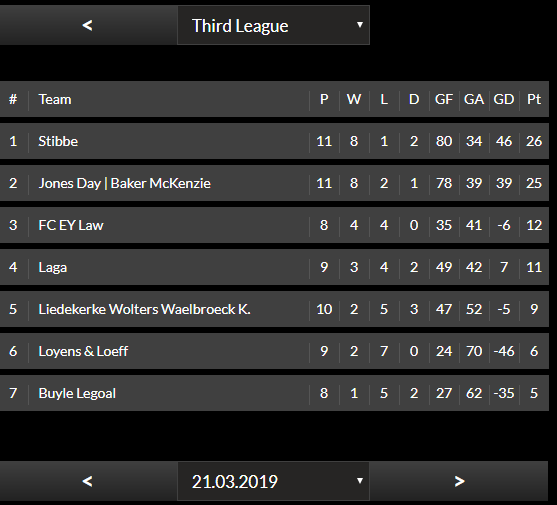This screenshot has height=505, width=557.
Task: Go to next date with right arrow
Action: (x=459, y=481)
